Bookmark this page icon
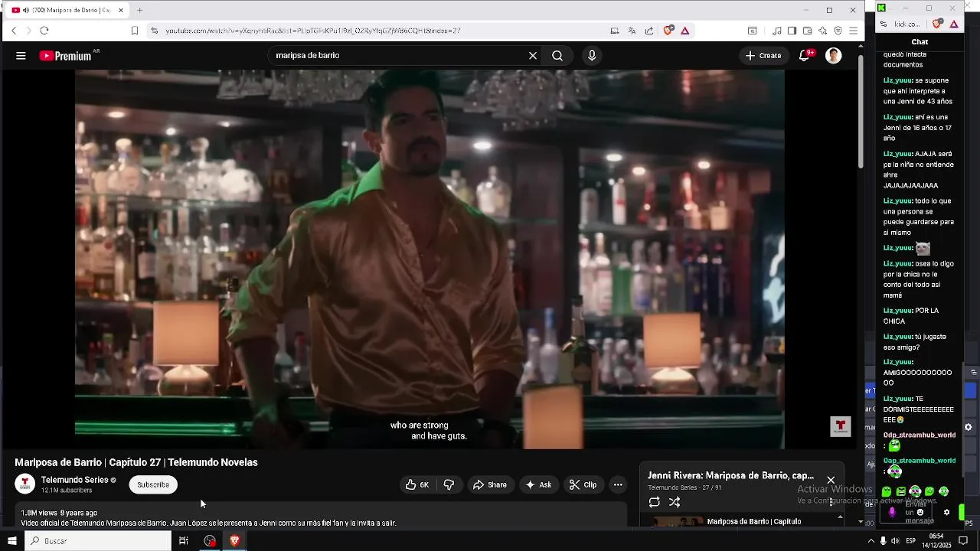 click(135, 31)
